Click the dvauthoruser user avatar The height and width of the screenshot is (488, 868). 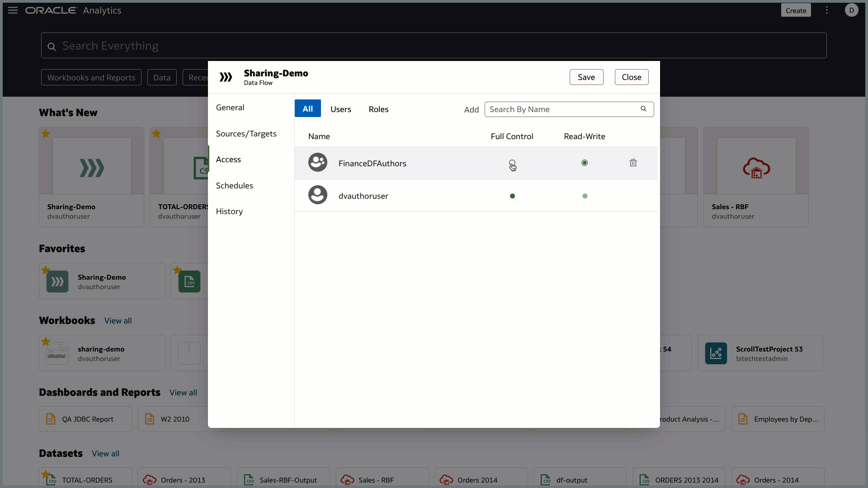[x=318, y=195]
